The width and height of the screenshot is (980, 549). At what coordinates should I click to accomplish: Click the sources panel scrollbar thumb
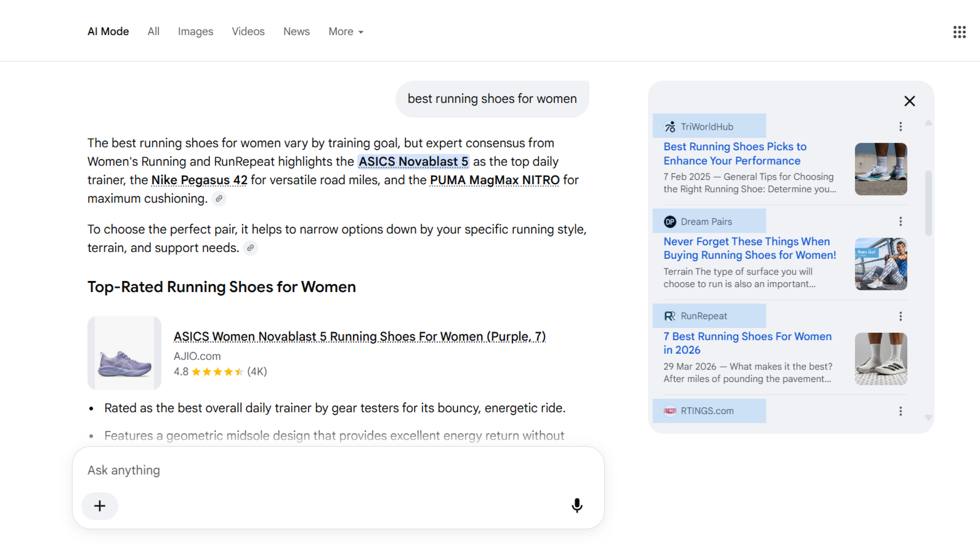(928, 203)
